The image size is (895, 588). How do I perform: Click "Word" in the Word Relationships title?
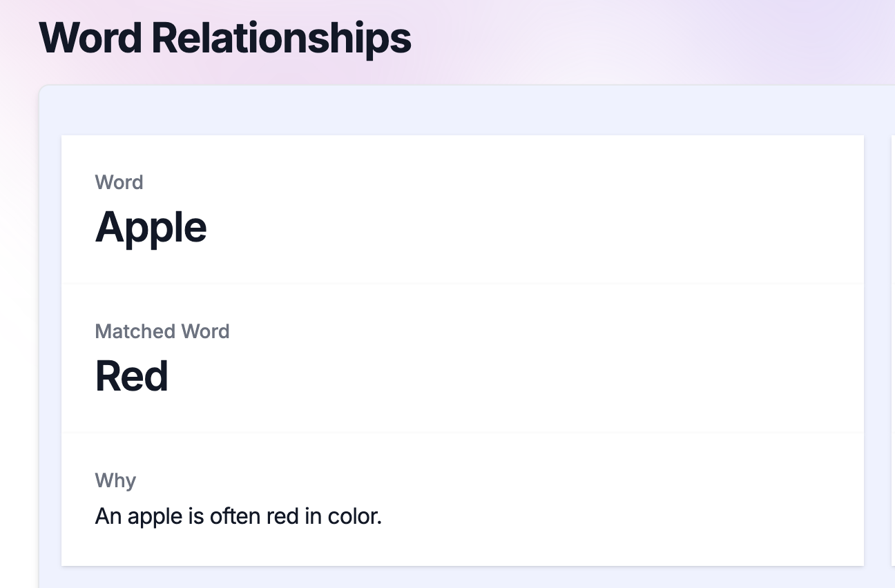92,38
